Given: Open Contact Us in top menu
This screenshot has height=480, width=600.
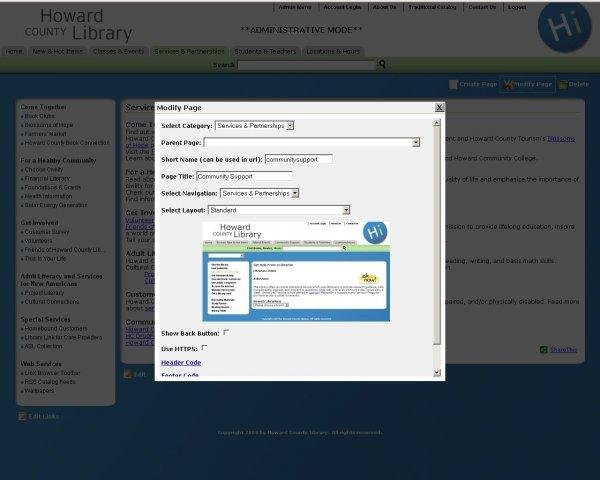Looking at the screenshot, I should [482, 7].
